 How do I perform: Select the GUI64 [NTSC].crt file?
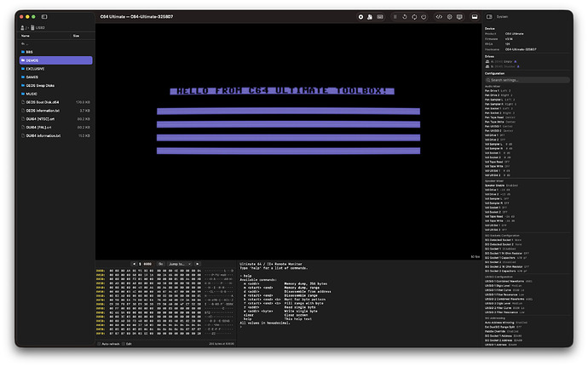pyautogui.click(x=56, y=119)
